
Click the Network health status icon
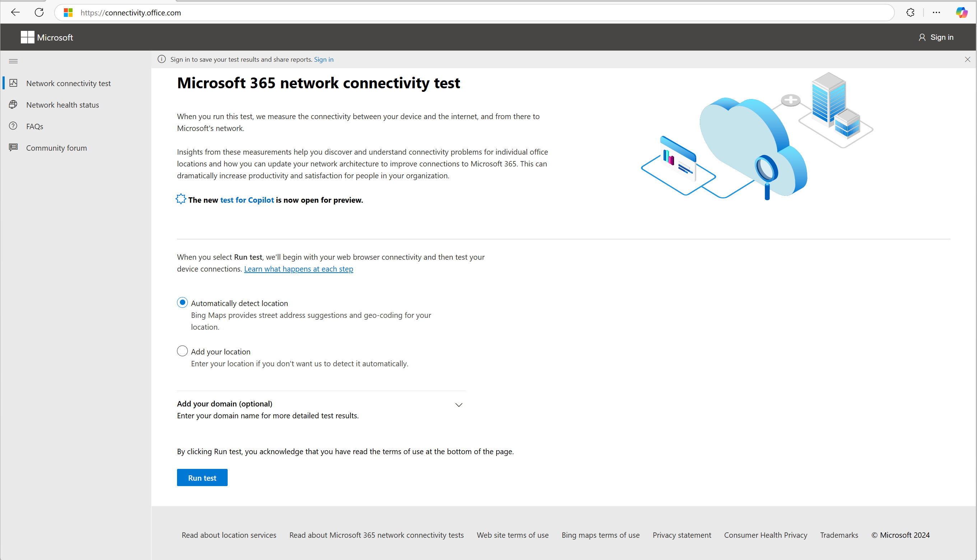[13, 105]
